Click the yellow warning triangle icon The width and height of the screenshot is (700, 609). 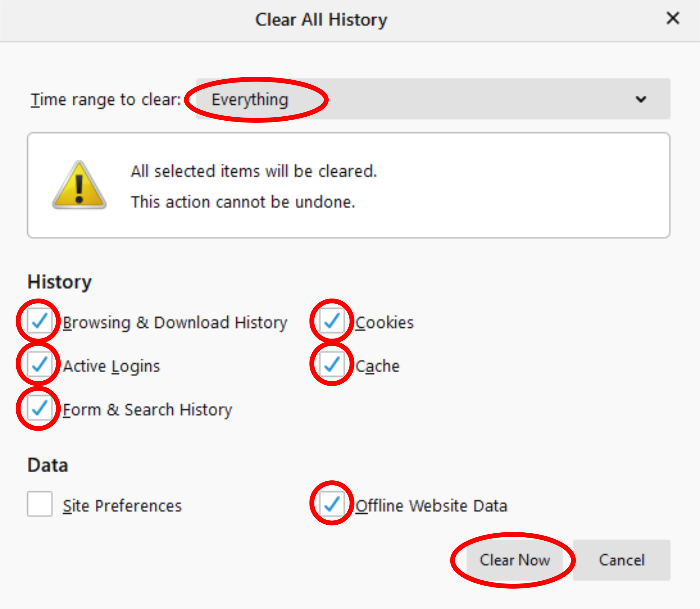pos(79,186)
